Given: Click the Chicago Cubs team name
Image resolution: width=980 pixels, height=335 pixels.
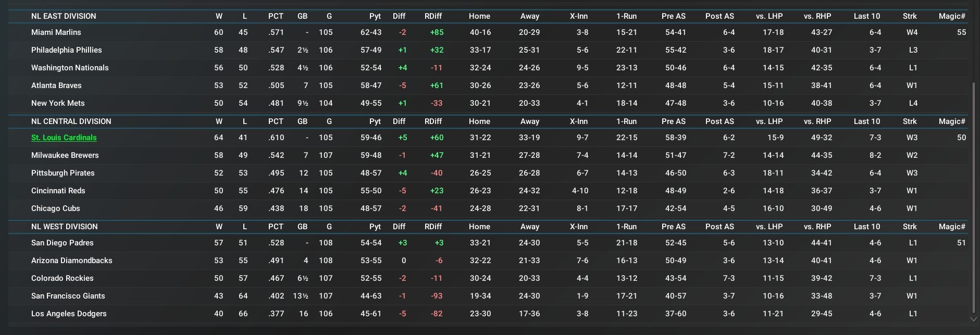Looking at the screenshot, I should [x=56, y=208].
